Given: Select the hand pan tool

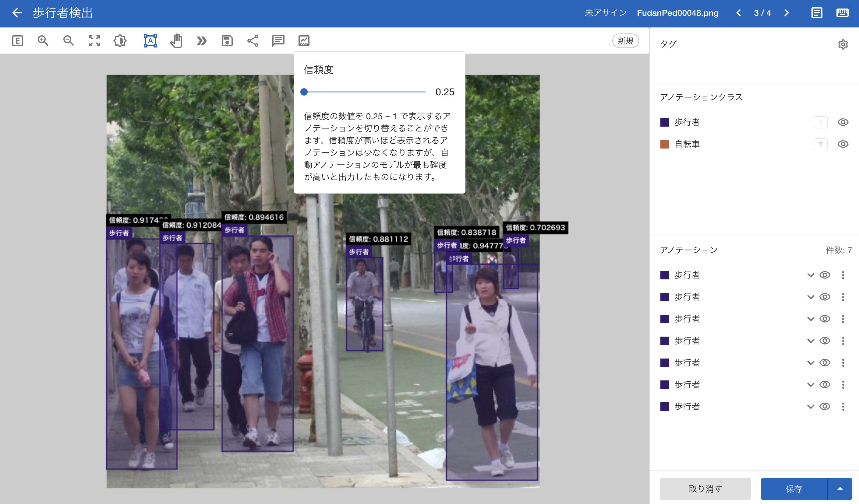Looking at the screenshot, I should [x=176, y=41].
